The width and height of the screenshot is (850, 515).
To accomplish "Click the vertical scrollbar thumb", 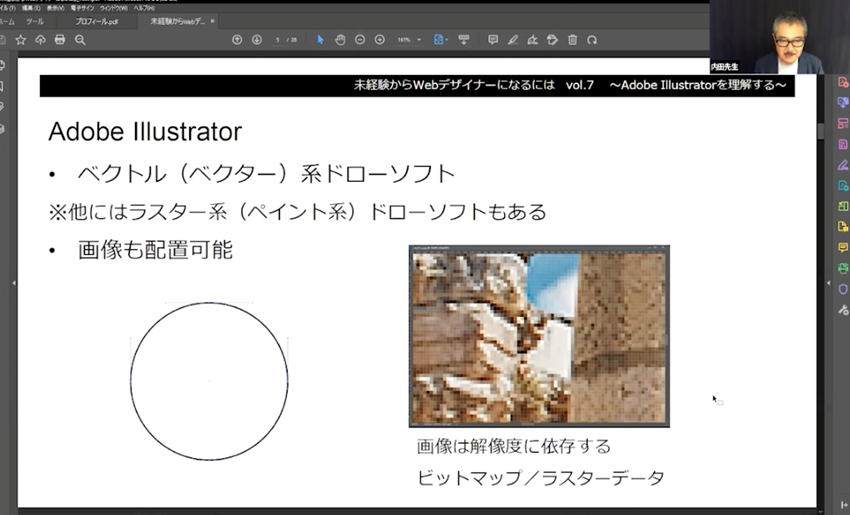I will [x=821, y=131].
